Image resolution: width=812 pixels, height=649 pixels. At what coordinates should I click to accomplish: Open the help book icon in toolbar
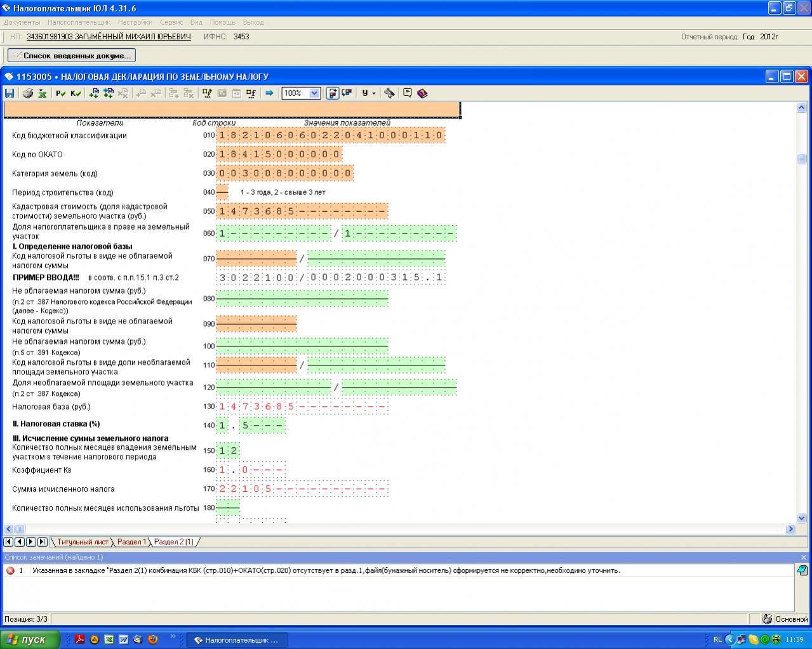click(x=423, y=93)
